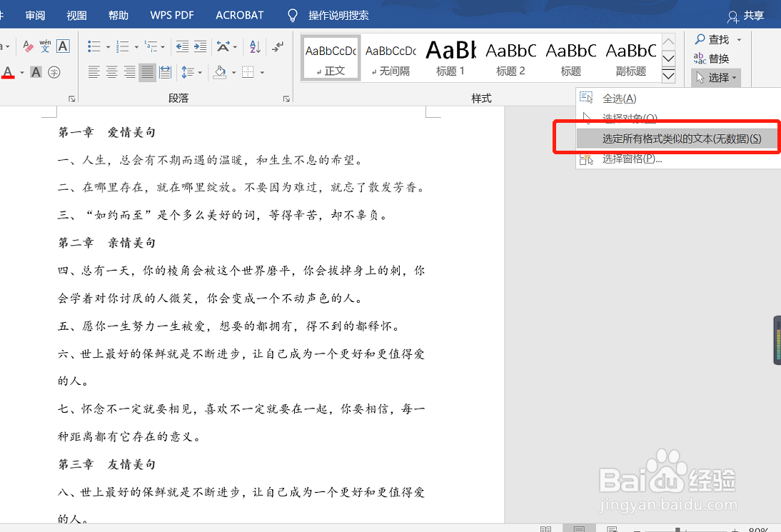Switch to WPS PDF tab

click(x=172, y=16)
